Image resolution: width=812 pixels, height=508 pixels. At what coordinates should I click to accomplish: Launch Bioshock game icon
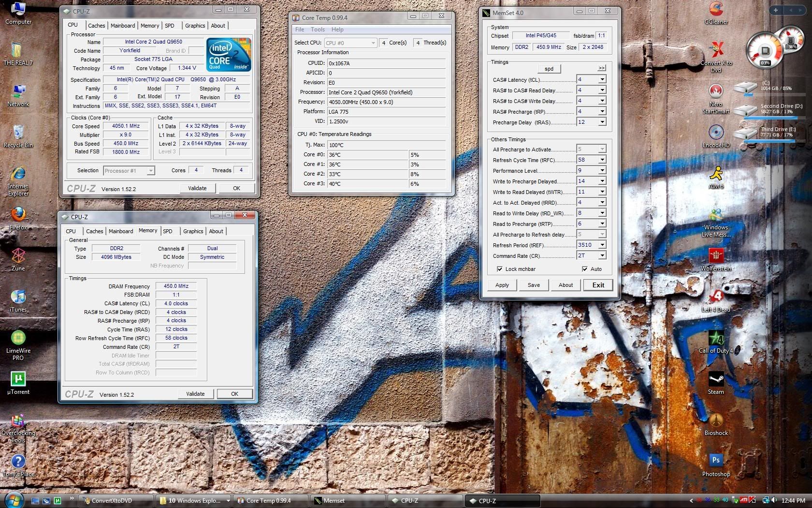point(716,424)
